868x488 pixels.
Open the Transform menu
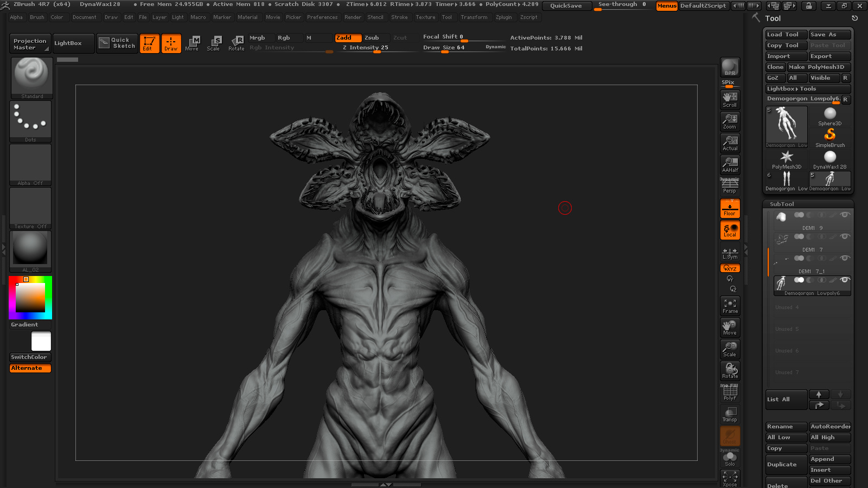[474, 17]
